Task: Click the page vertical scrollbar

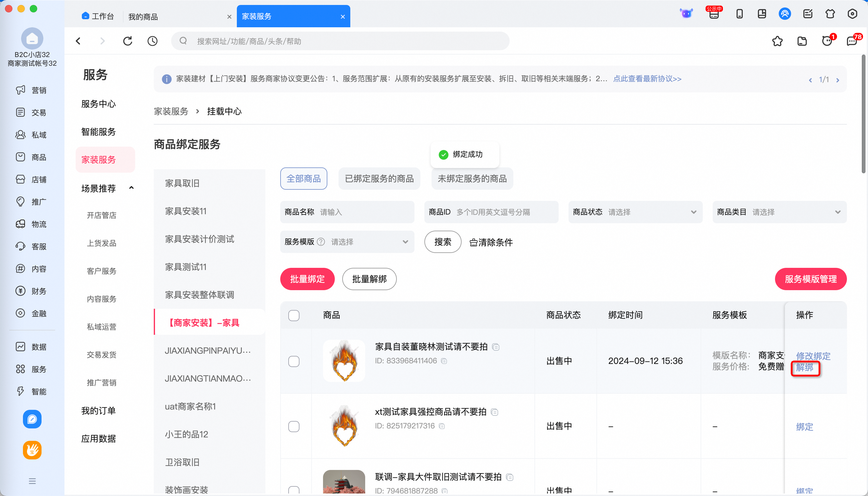Action: point(864,114)
